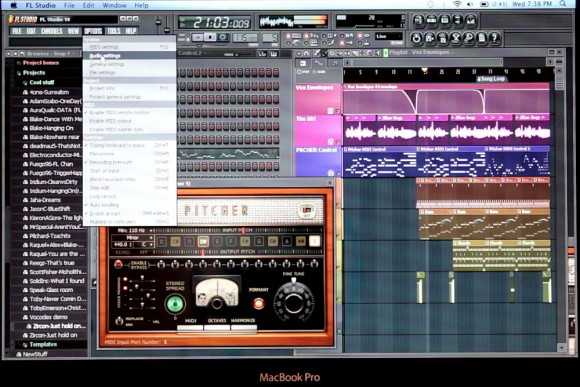Open the FILE menu in FL Studio
Viewport: 580px width, 387px height.
[17, 31]
